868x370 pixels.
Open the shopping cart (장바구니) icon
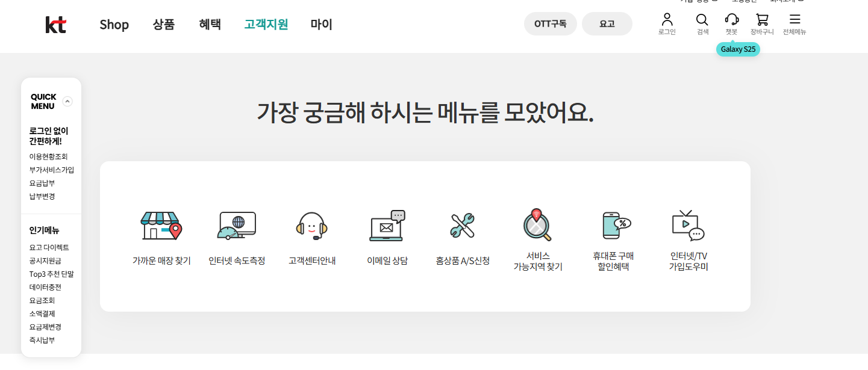[x=762, y=19]
